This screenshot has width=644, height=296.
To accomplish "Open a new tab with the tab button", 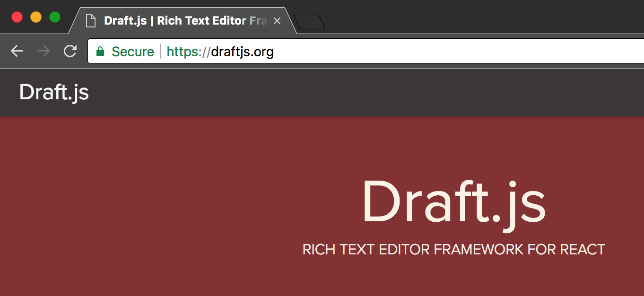I will tap(310, 22).
